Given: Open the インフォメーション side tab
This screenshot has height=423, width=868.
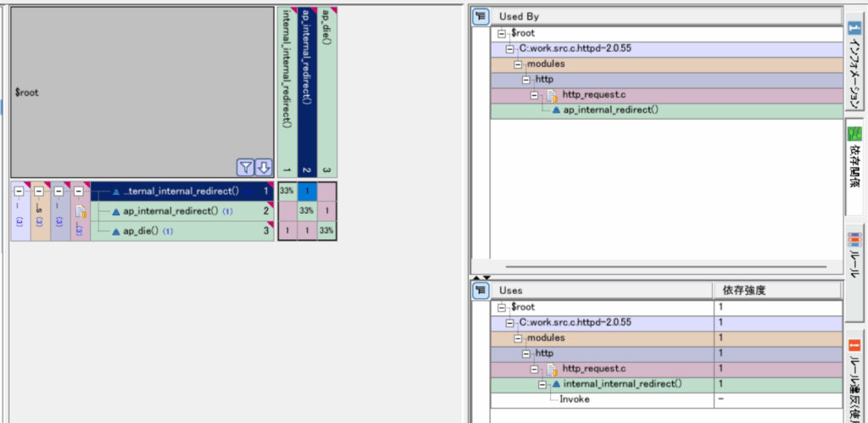Looking at the screenshot, I should [x=854, y=58].
